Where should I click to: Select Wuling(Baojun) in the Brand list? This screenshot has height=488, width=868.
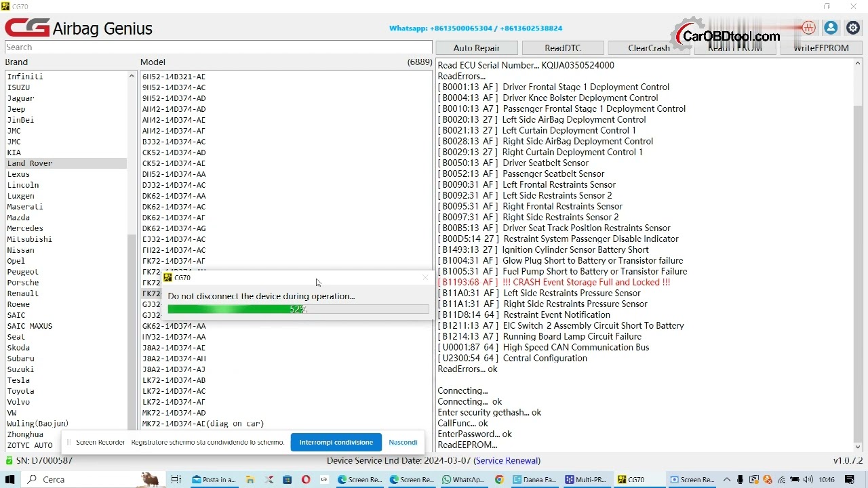(66, 424)
